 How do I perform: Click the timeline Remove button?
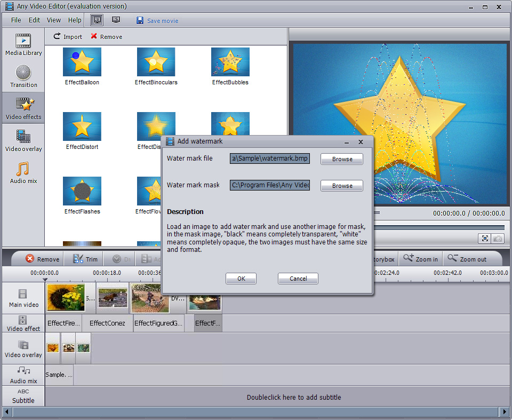(43, 259)
